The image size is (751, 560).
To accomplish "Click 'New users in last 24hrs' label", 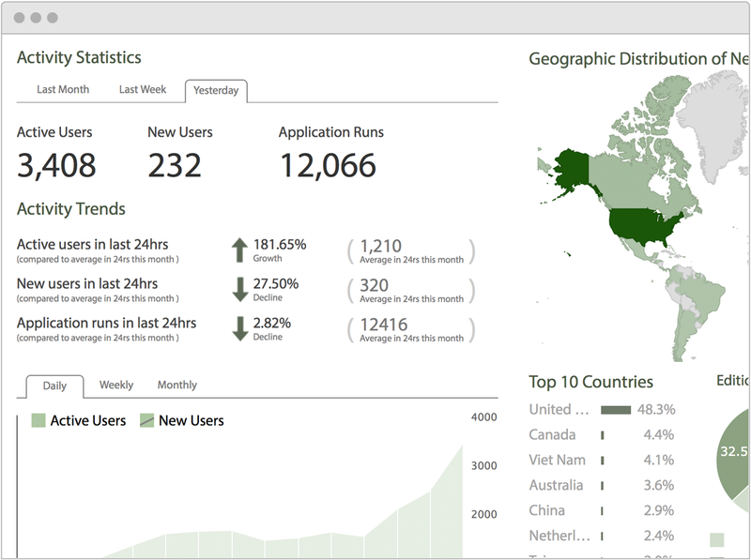I will point(87,284).
